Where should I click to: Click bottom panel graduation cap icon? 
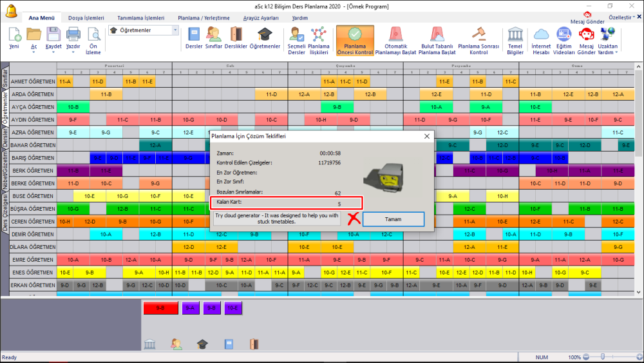202,344
